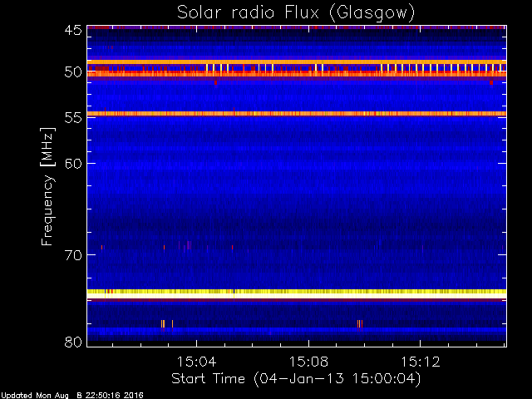Click the 'Solar radio Flux (Glasgow)' plot title
The height and width of the screenshot is (399, 532).
[296, 12]
